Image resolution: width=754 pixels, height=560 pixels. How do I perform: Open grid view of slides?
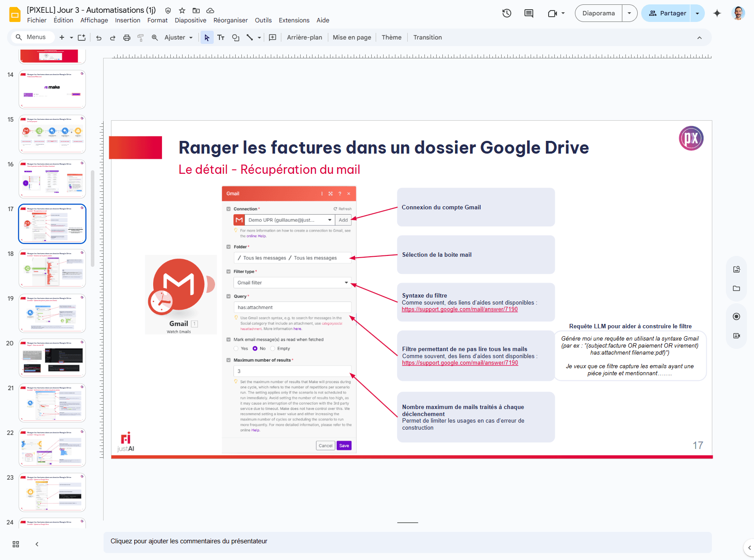pyautogui.click(x=16, y=544)
